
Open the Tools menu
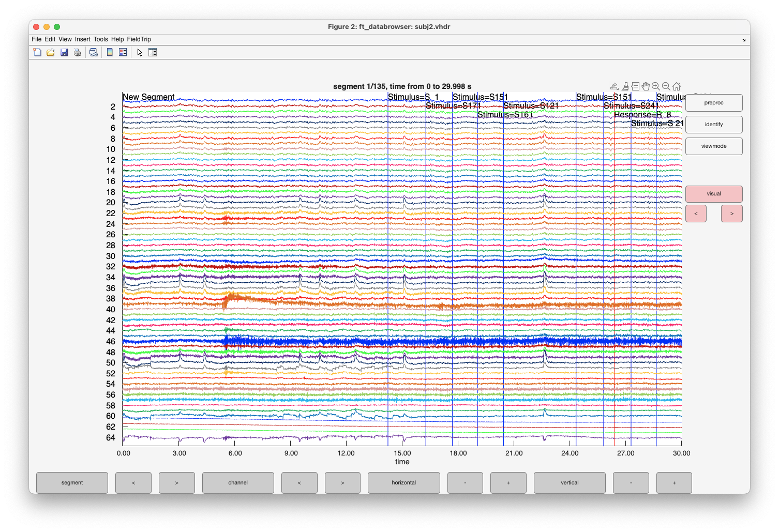click(100, 39)
